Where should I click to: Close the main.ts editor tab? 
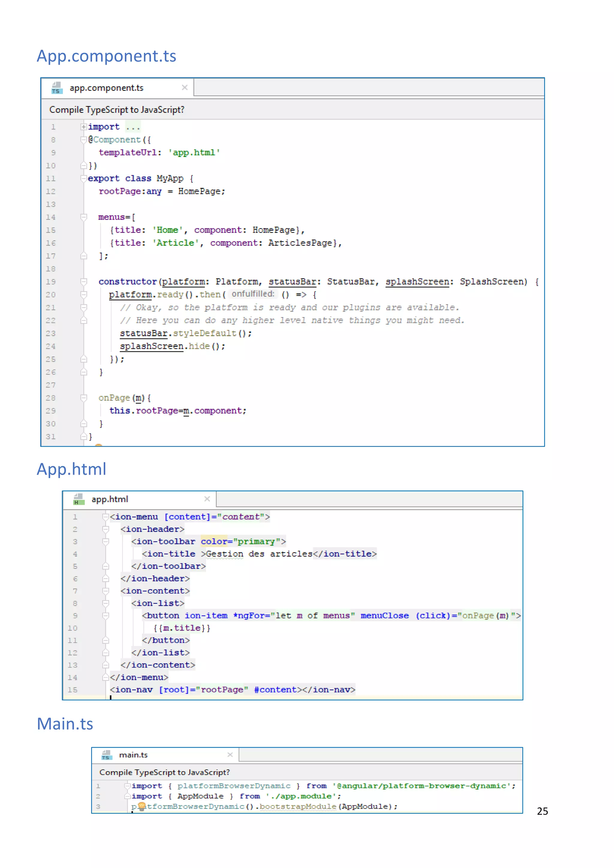(230, 755)
